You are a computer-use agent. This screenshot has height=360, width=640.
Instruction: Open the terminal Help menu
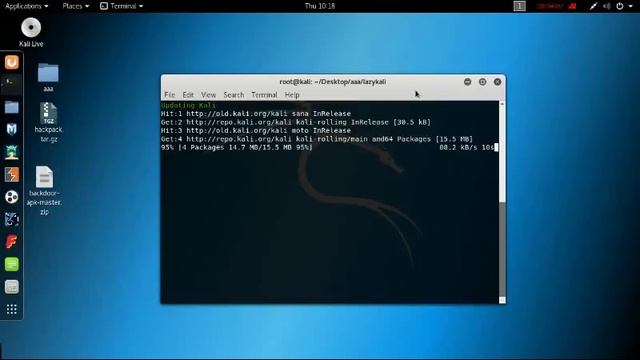tap(292, 95)
